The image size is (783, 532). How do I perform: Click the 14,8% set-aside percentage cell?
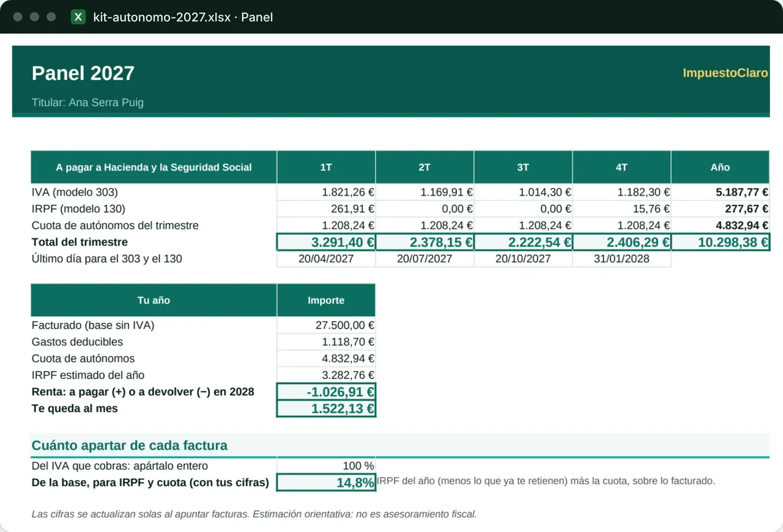click(x=326, y=482)
